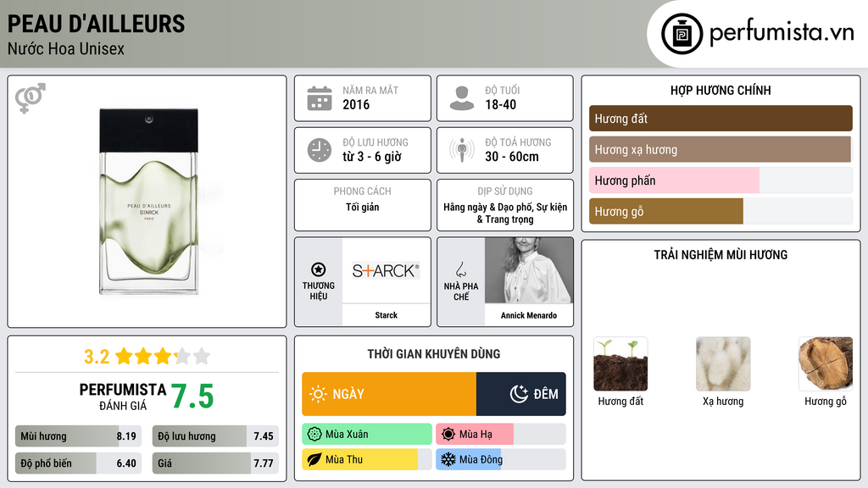Click the Mùa Đông season bar
This screenshot has width=868, height=488.
501,459
